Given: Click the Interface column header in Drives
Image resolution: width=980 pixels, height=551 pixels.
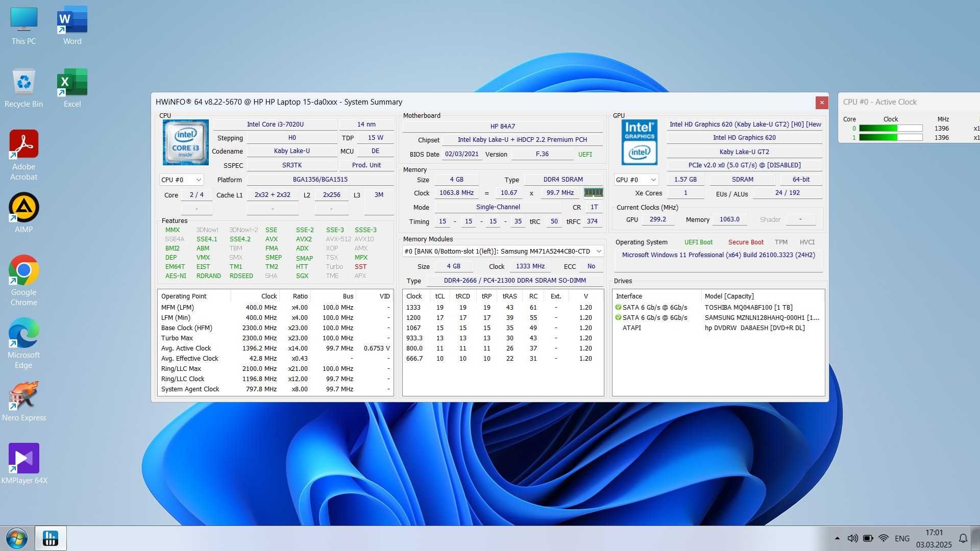Looking at the screenshot, I should click(657, 296).
